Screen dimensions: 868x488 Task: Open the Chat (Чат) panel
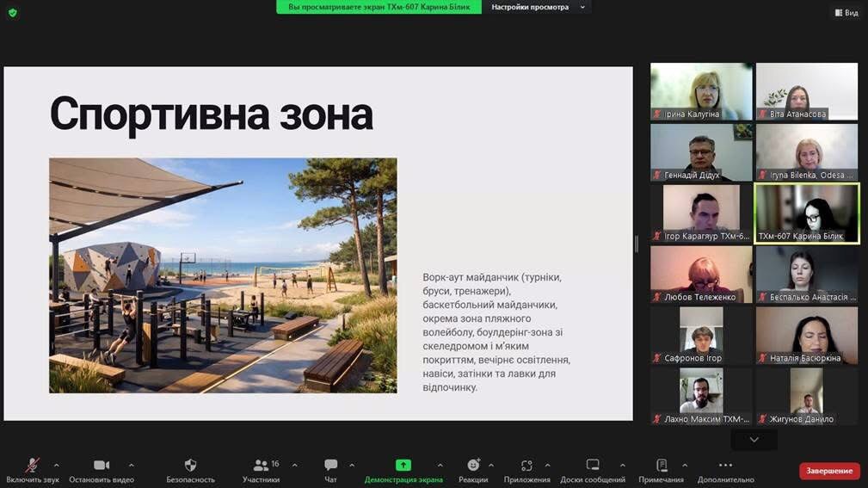(x=330, y=466)
